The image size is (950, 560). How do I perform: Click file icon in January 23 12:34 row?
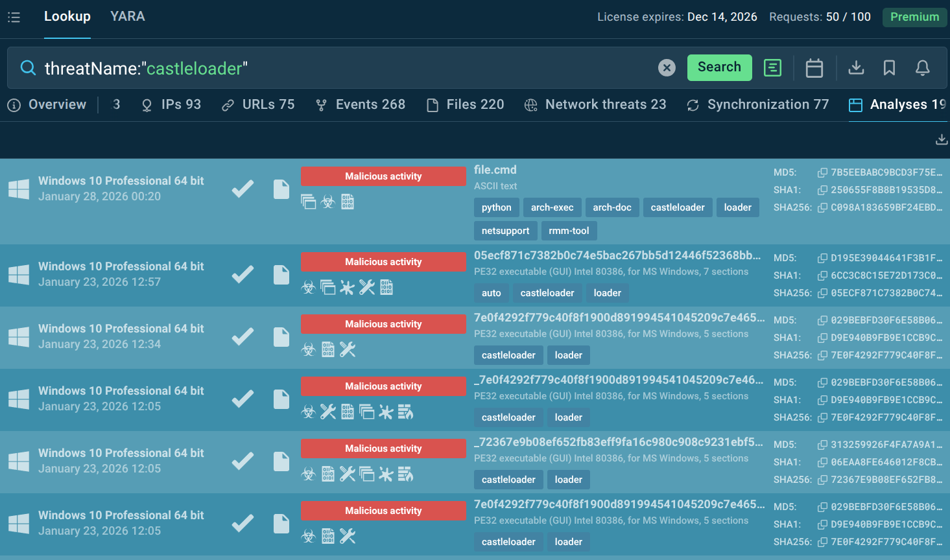281,337
